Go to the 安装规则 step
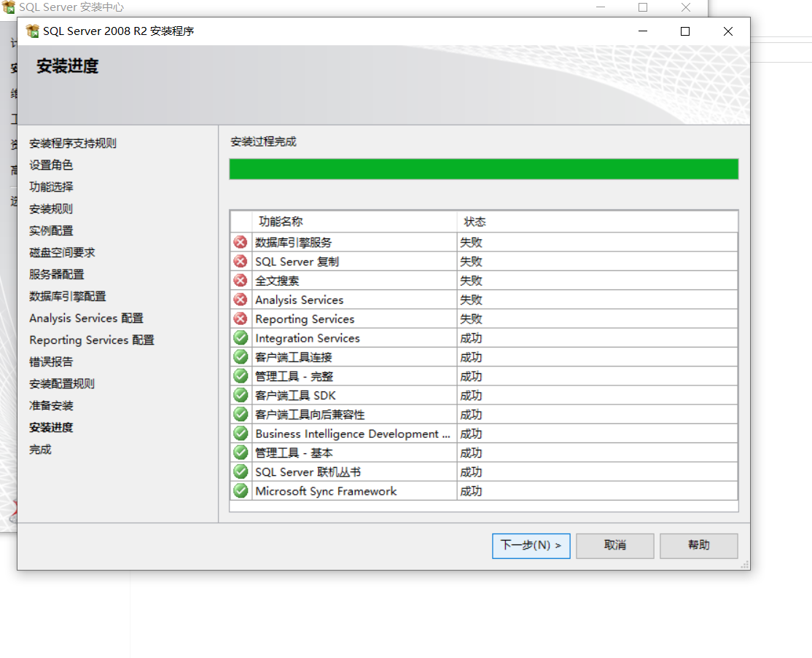Screen dimensions: 812x658 [x=51, y=208]
